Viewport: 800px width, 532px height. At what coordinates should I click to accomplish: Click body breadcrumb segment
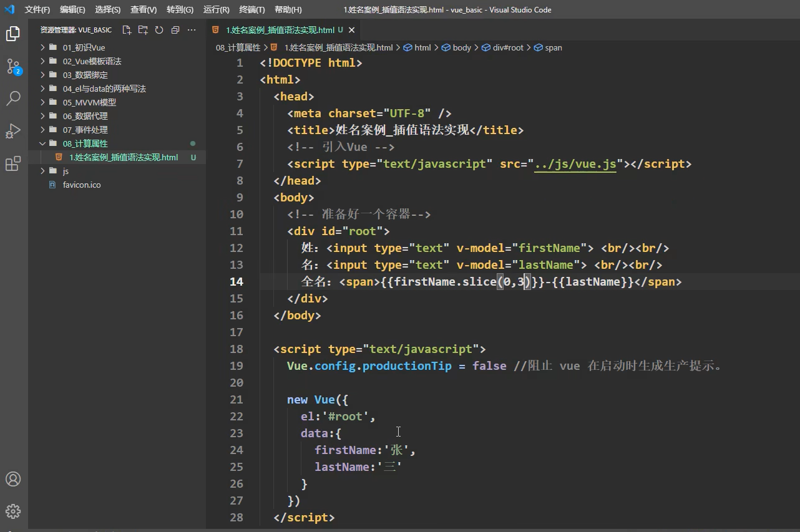pos(462,47)
